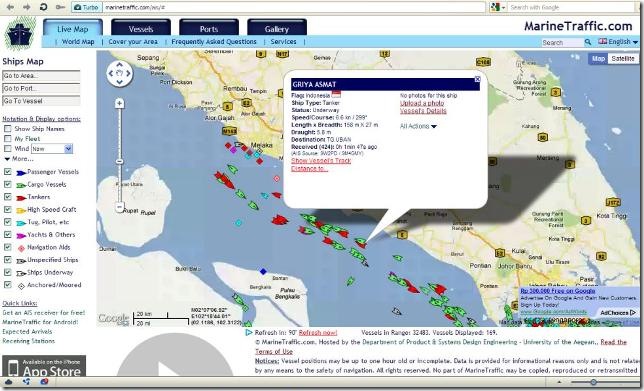Switch to Map view button

pyautogui.click(x=598, y=59)
